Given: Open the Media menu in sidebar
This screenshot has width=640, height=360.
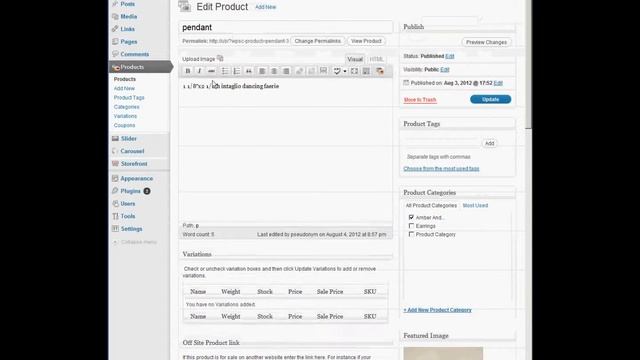Looking at the screenshot, I should click(x=128, y=16).
